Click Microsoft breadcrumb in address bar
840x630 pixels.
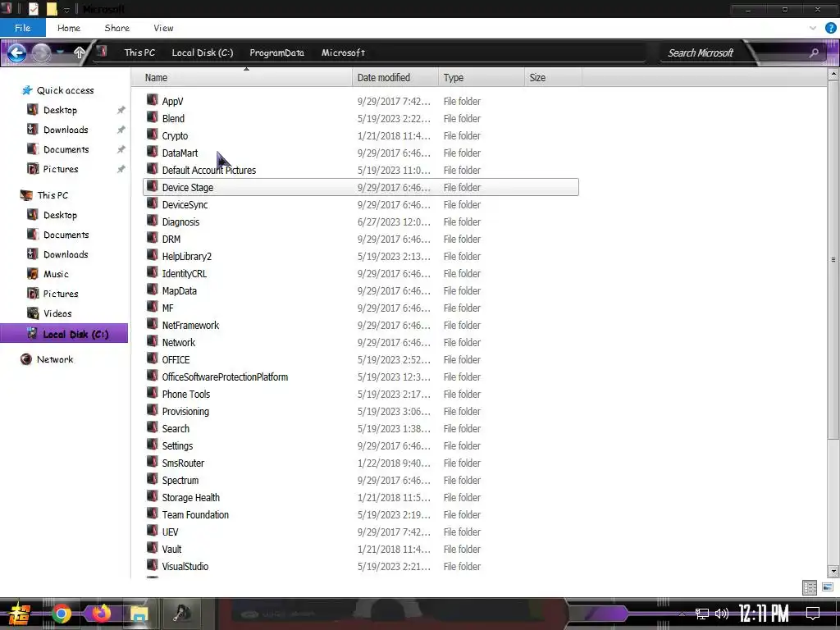point(344,52)
